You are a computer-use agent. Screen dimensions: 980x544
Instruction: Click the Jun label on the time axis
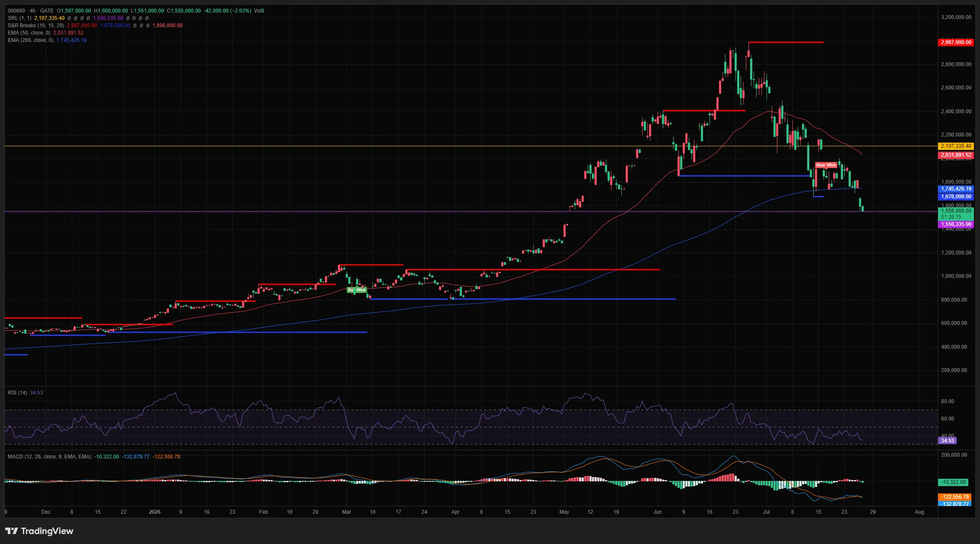[658, 512]
